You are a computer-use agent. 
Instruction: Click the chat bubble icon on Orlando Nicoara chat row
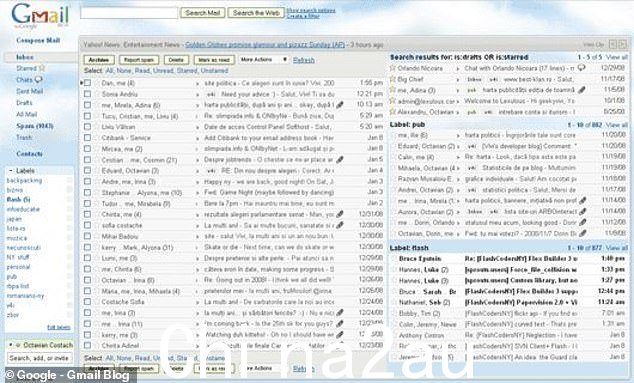pos(581,68)
